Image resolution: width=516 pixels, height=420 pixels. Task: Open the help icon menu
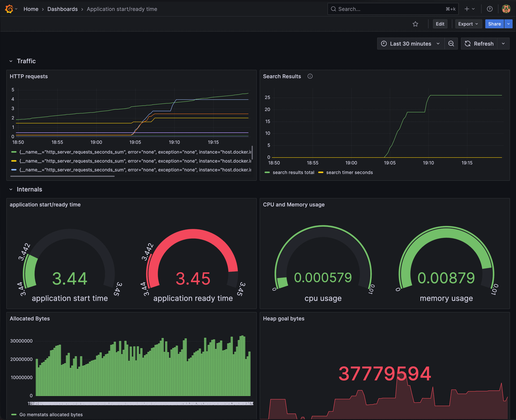(x=490, y=9)
